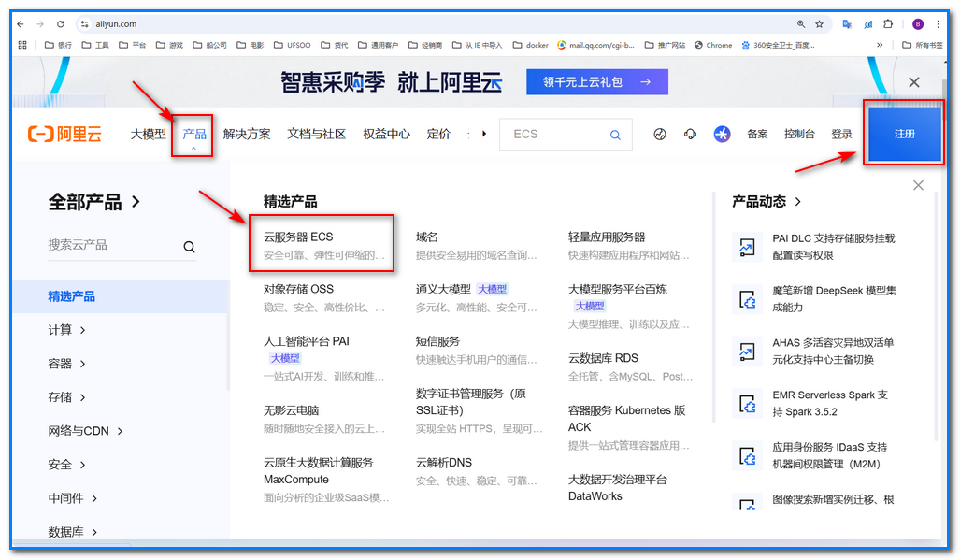960x560 pixels.
Task: Click the customer service headset icon
Action: coord(690,134)
